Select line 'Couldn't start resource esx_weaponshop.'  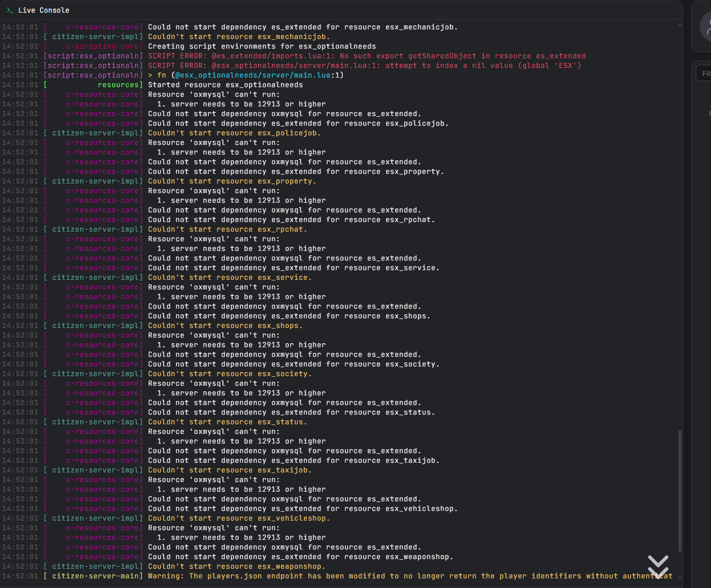[x=236, y=566]
